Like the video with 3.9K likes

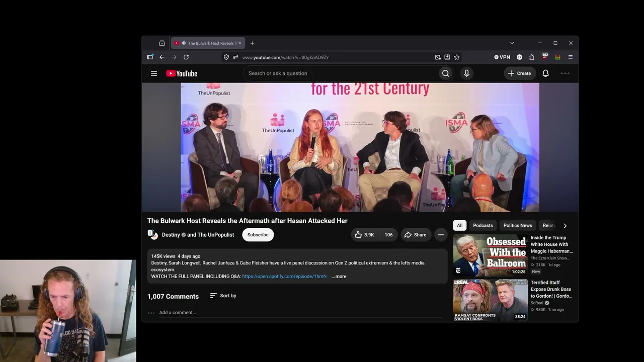click(364, 235)
